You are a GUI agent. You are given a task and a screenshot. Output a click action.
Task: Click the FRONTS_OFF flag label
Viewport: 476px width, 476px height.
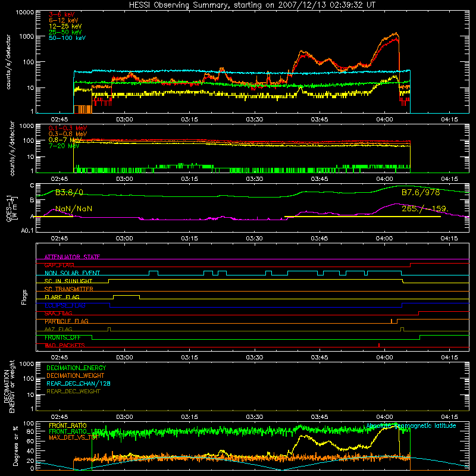coord(62,337)
